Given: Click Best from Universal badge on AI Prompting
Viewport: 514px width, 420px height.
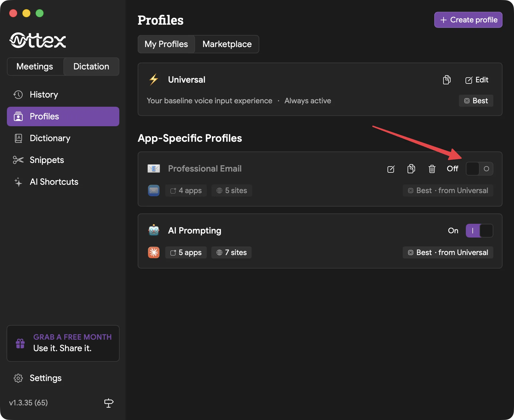Looking at the screenshot, I should click(x=448, y=252).
